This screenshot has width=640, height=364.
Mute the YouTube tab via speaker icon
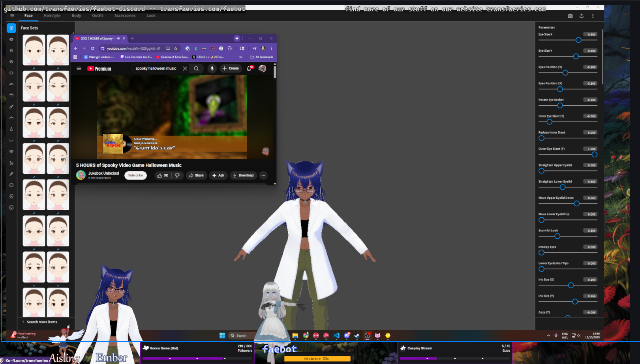pyautogui.click(x=118, y=39)
